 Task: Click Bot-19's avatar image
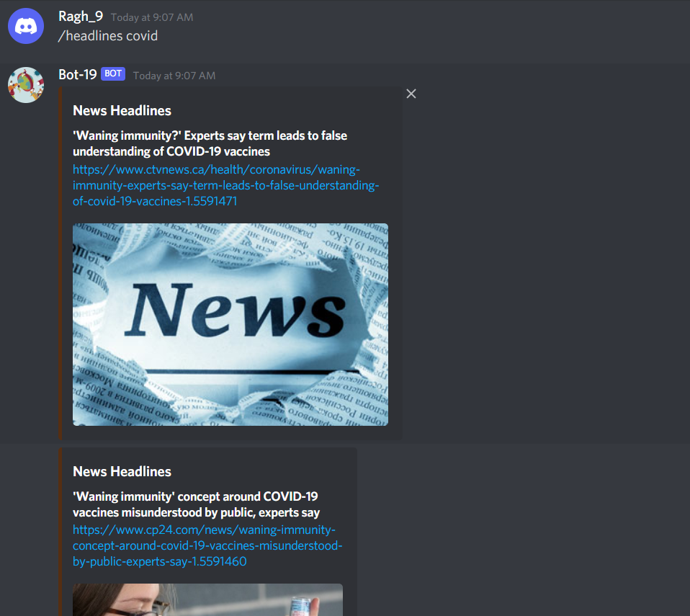26,85
